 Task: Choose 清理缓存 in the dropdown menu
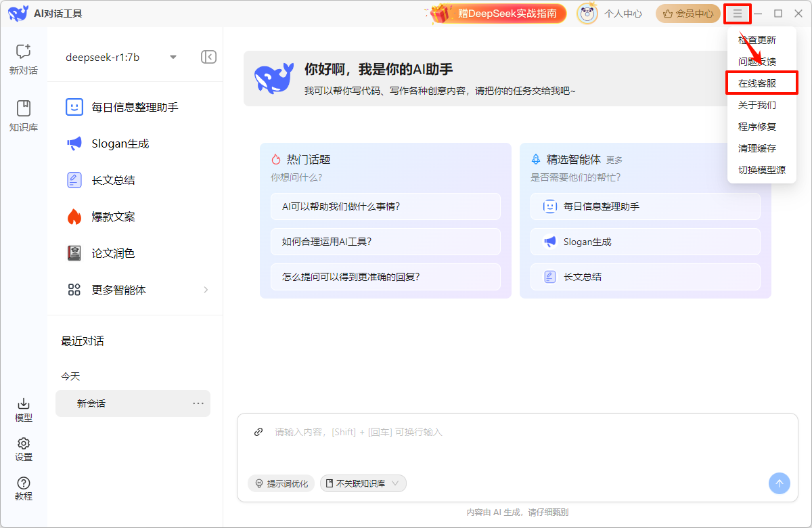(x=757, y=148)
